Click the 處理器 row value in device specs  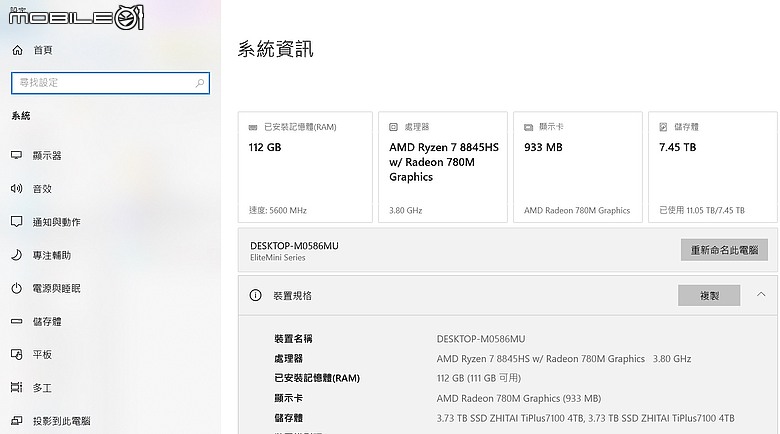[x=564, y=359]
